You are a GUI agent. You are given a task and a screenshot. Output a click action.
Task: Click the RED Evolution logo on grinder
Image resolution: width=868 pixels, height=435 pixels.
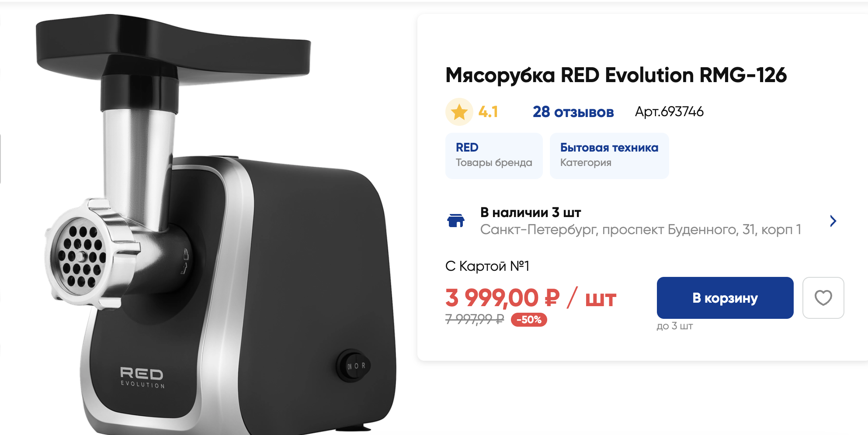pos(142,378)
